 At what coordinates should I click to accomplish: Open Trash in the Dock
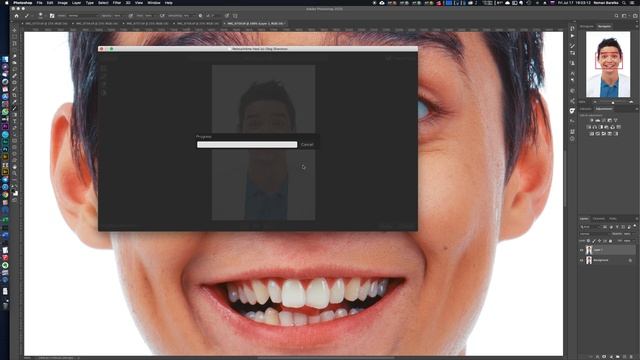(x=5, y=305)
